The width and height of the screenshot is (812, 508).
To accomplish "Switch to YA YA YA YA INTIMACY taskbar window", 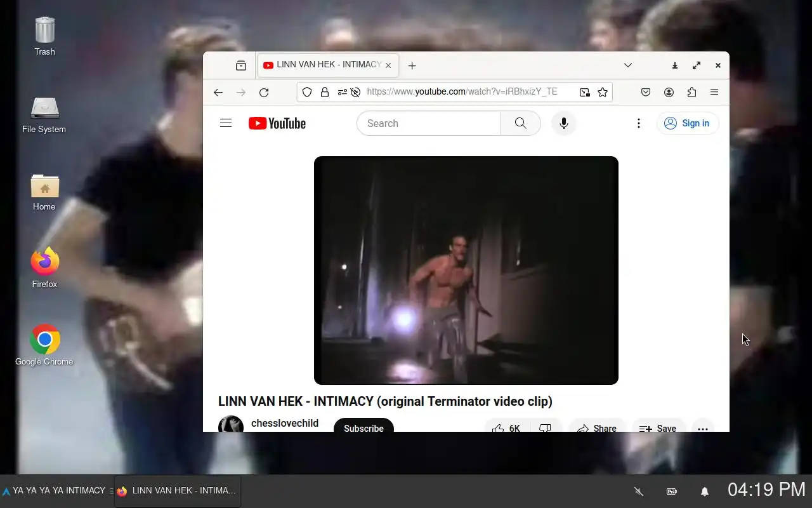I will [57, 491].
